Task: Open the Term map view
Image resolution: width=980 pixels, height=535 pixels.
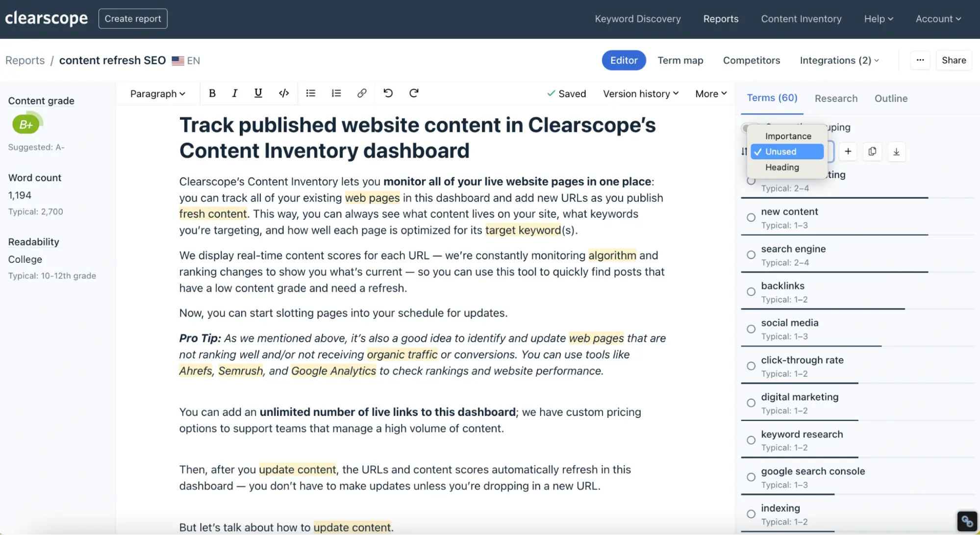Action: pyautogui.click(x=680, y=61)
